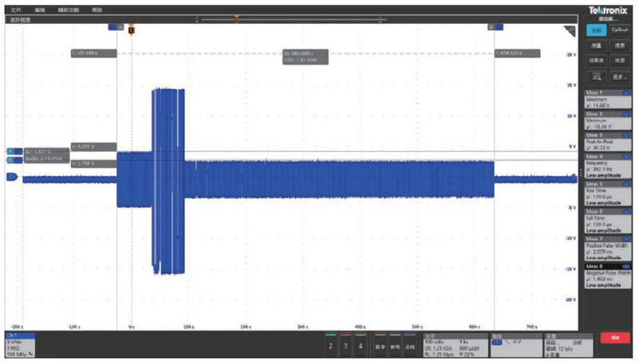Click the waveform view corner wrench icon
The image size is (638, 364).
pyautogui.click(x=569, y=31)
